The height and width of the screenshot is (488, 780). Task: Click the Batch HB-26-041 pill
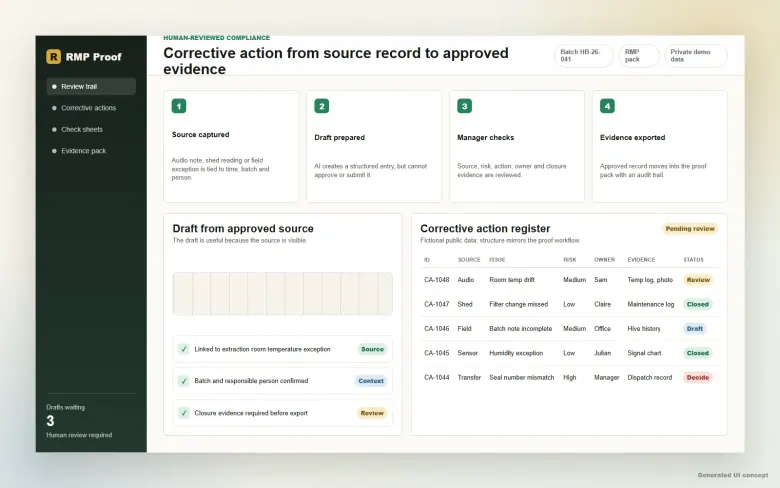(x=584, y=55)
